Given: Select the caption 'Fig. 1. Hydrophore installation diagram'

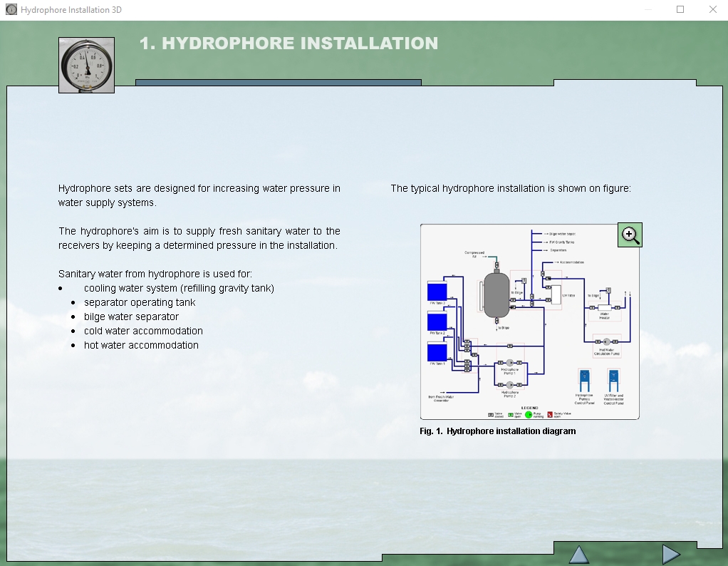Looking at the screenshot, I should (498, 431).
